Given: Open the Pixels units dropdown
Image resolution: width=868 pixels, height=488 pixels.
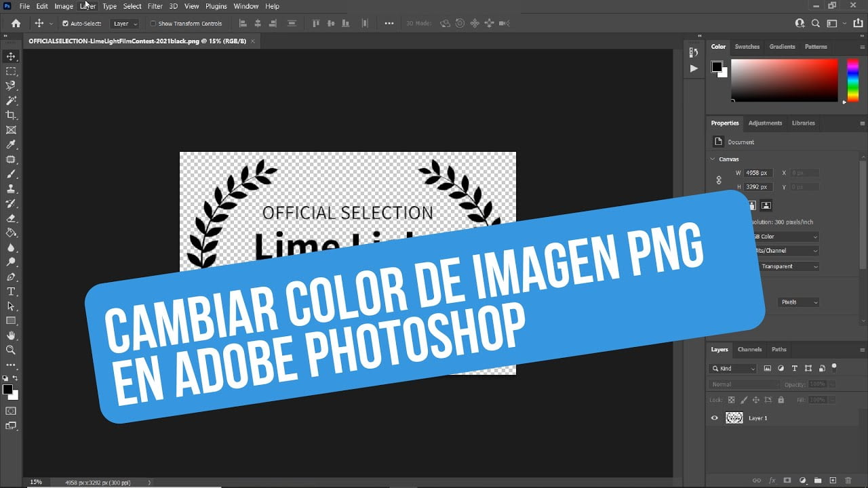Looking at the screenshot, I should click(x=797, y=302).
